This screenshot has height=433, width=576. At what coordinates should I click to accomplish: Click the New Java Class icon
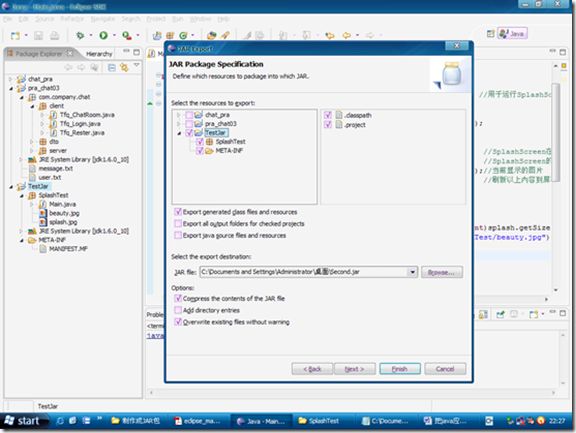click(183, 35)
